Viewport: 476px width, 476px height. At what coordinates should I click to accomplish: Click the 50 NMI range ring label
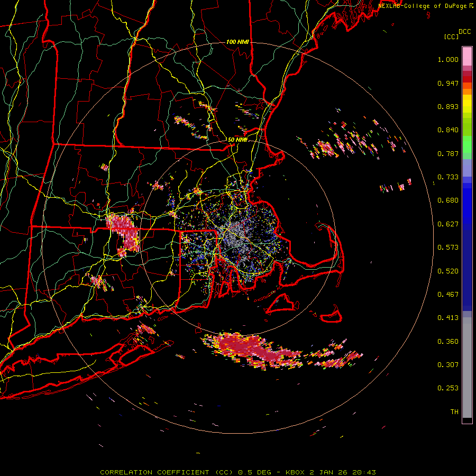237,140
